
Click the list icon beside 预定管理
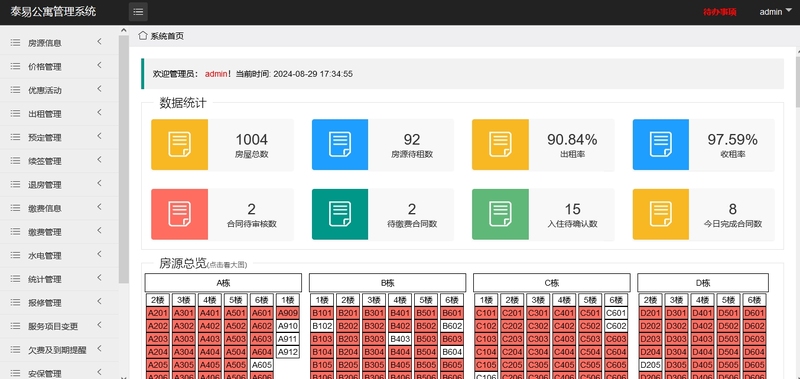coord(15,137)
